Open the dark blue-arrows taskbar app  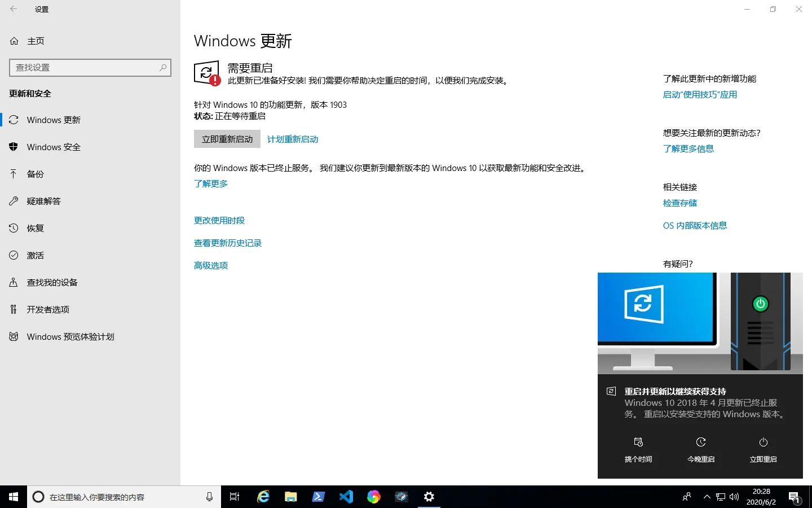click(401, 497)
